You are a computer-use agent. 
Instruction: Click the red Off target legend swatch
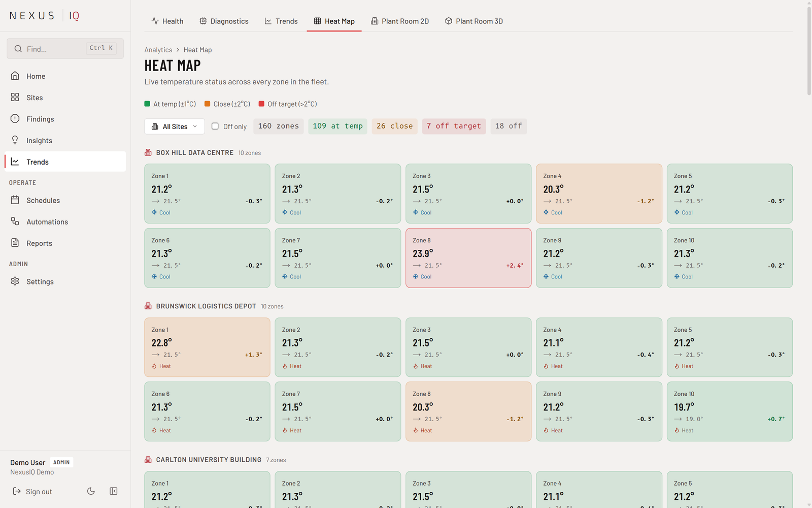click(261, 104)
